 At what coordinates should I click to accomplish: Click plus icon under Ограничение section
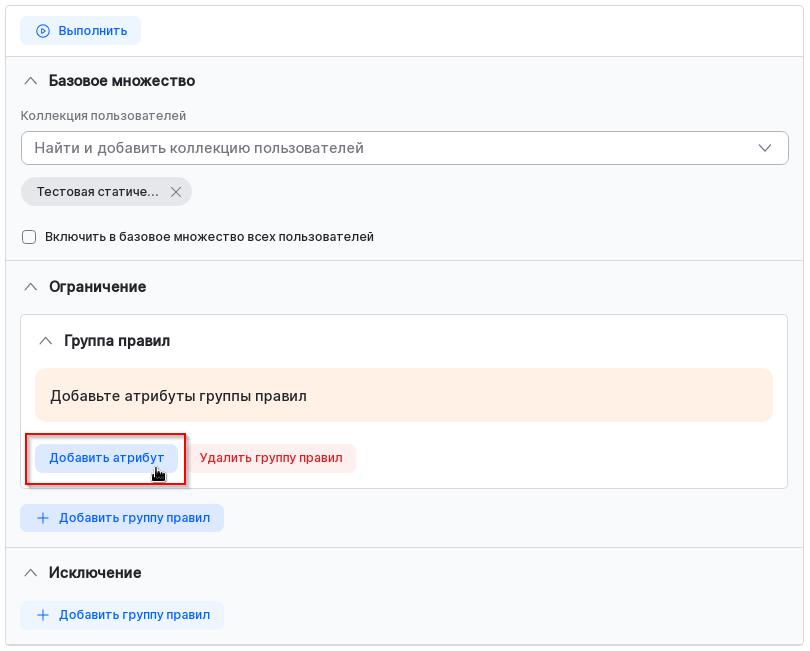[x=43, y=518]
